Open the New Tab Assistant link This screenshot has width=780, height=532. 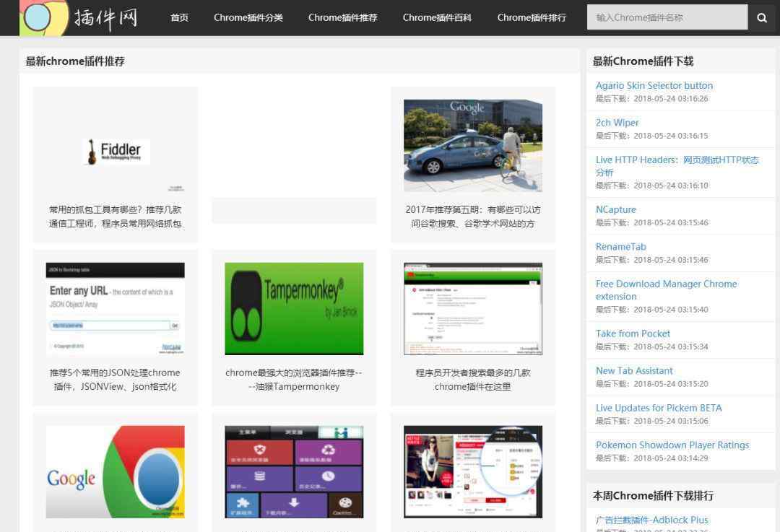tap(634, 371)
